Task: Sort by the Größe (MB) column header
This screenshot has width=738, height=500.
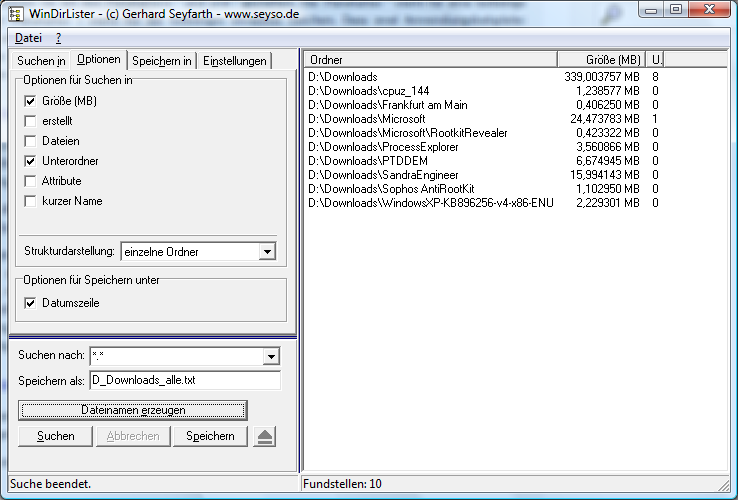Action: [602, 60]
